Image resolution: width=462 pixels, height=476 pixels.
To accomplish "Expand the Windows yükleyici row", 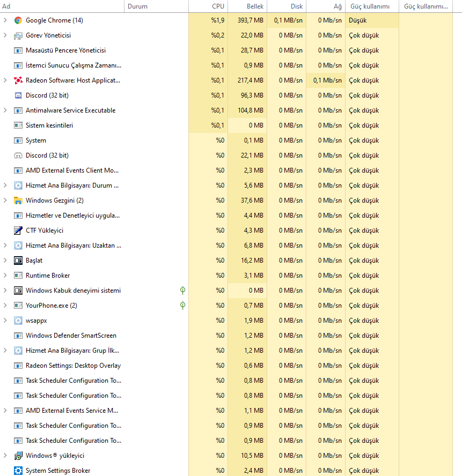I will pos(5,456).
